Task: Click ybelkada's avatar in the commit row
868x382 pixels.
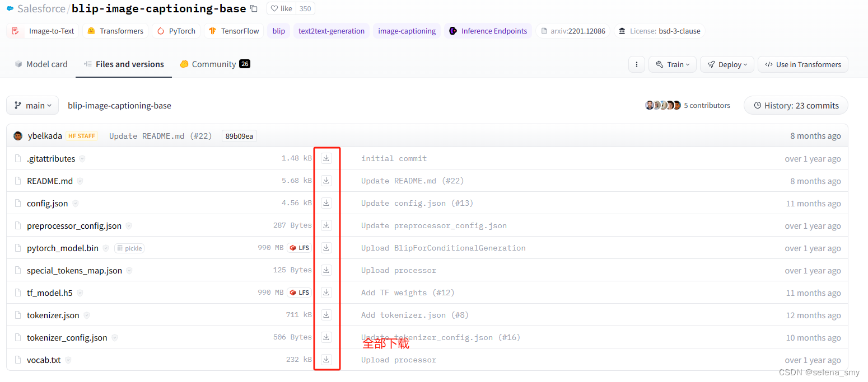Action: coord(17,135)
